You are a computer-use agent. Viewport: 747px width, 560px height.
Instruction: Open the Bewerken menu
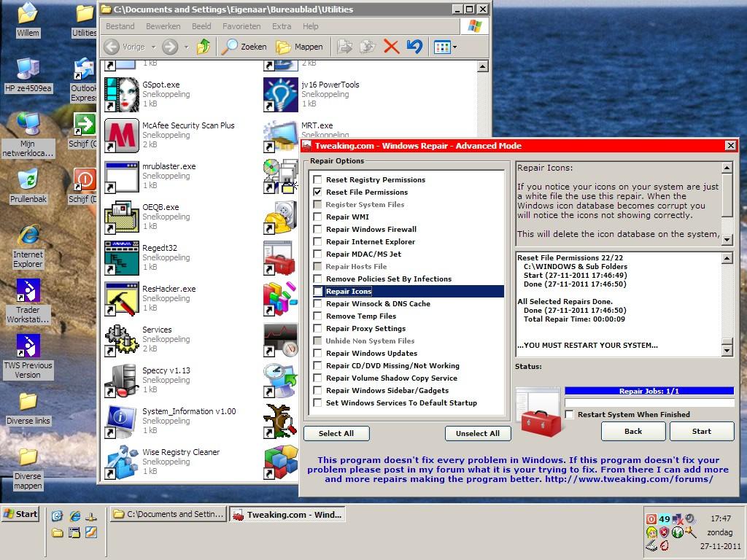pos(163,26)
